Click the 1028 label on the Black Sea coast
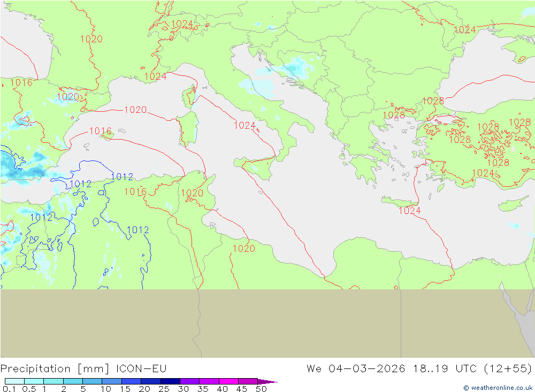This screenshot has height=392, width=535. pos(433,101)
